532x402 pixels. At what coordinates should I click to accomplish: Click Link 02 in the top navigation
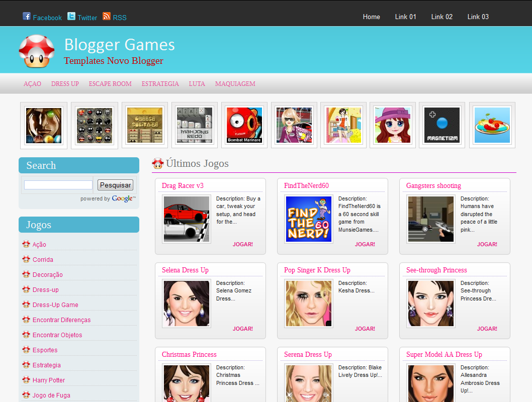441,17
